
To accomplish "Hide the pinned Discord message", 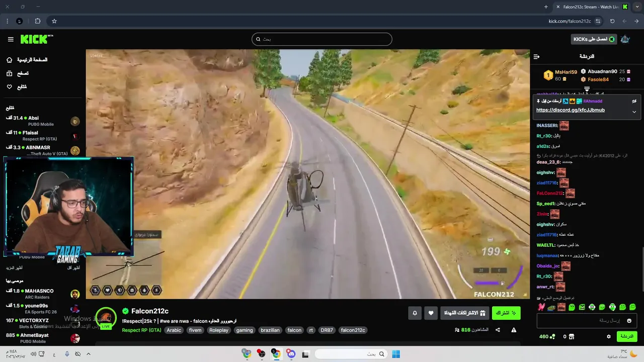I will [634, 101].
